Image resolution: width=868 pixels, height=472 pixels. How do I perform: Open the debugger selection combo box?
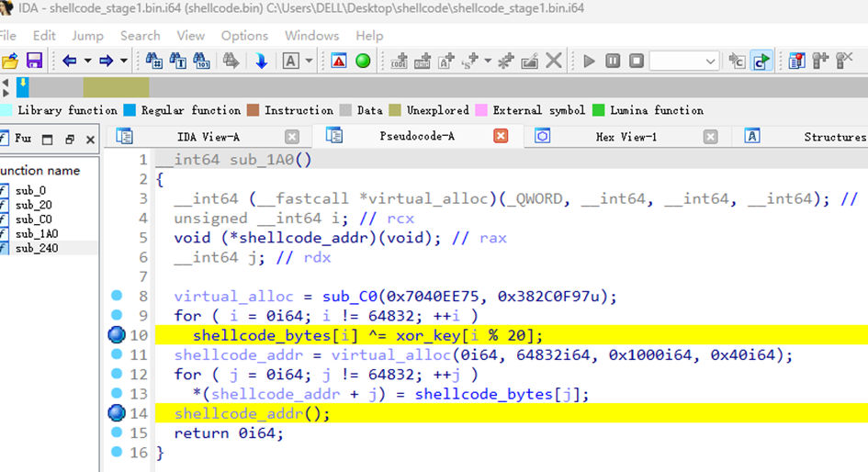point(683,61)
